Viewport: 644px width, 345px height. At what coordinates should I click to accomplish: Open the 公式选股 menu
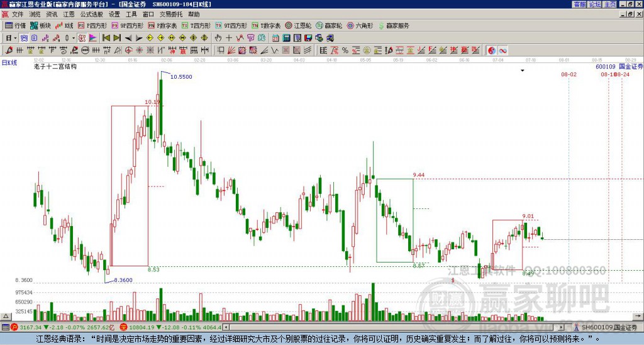point(92,14)
